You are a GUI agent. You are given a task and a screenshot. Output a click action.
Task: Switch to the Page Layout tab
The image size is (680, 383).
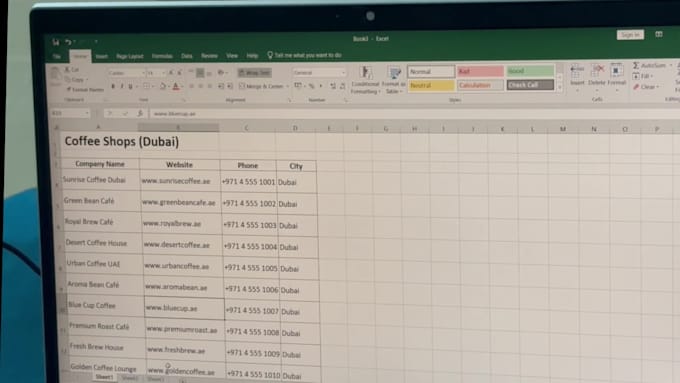click(130, 56)
